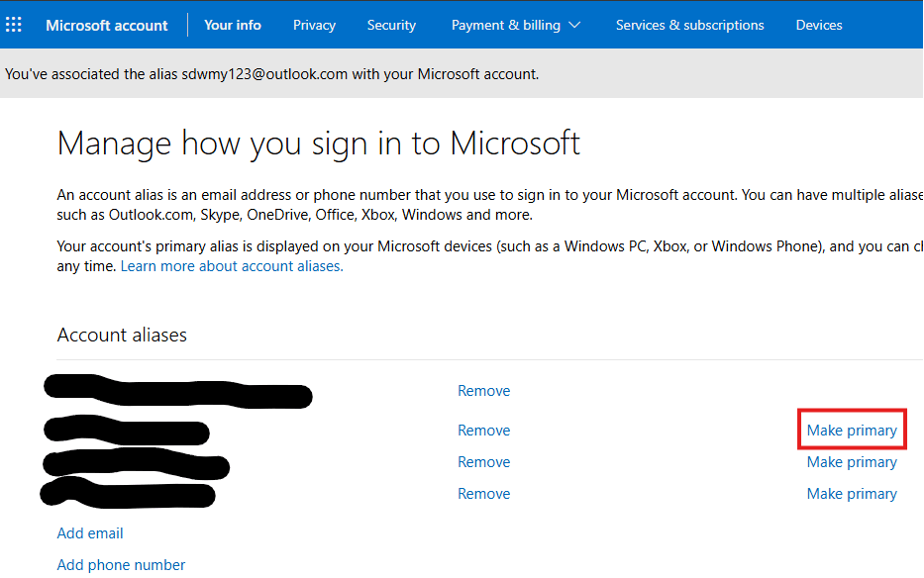Go to the Security tab
Image resolution: width=924 pixels, height=578 pixels.
click(x=391, y=26)
